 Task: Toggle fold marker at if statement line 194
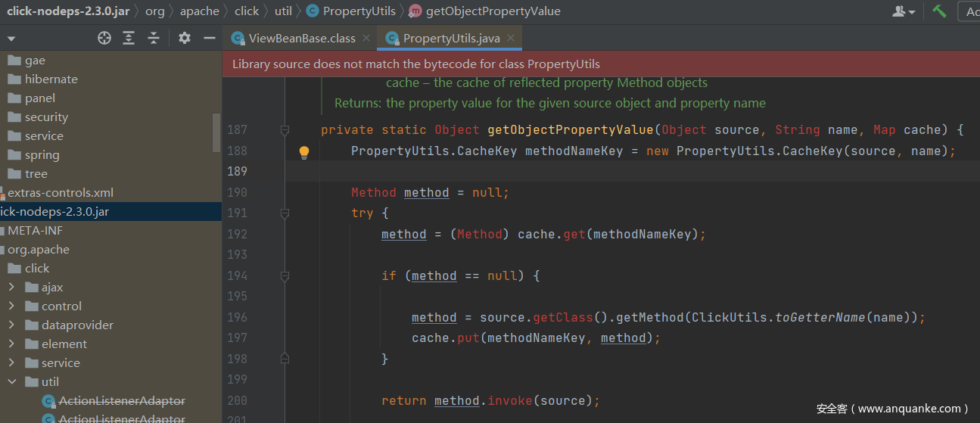[x=285, y=276]
